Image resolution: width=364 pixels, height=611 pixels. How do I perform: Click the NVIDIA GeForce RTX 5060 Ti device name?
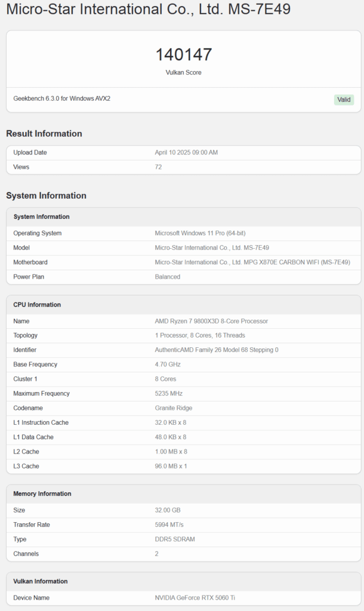point(195,598)
